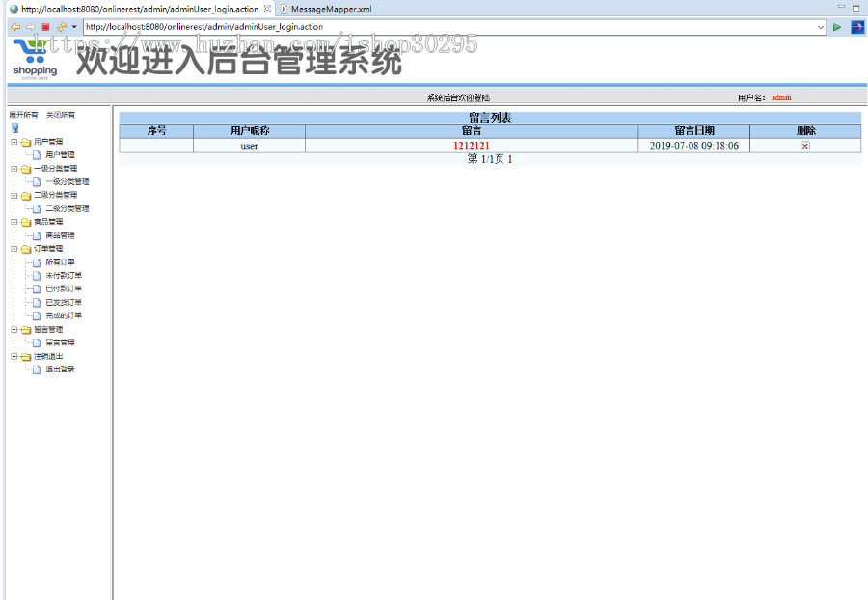Click the forward navigation arrow icon
The image size is (868, 600).
31,26
